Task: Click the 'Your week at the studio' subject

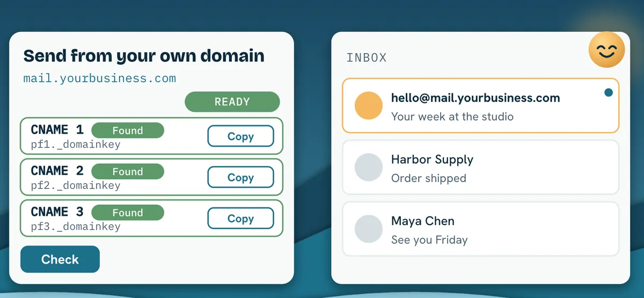Action: tap(452, 117)
